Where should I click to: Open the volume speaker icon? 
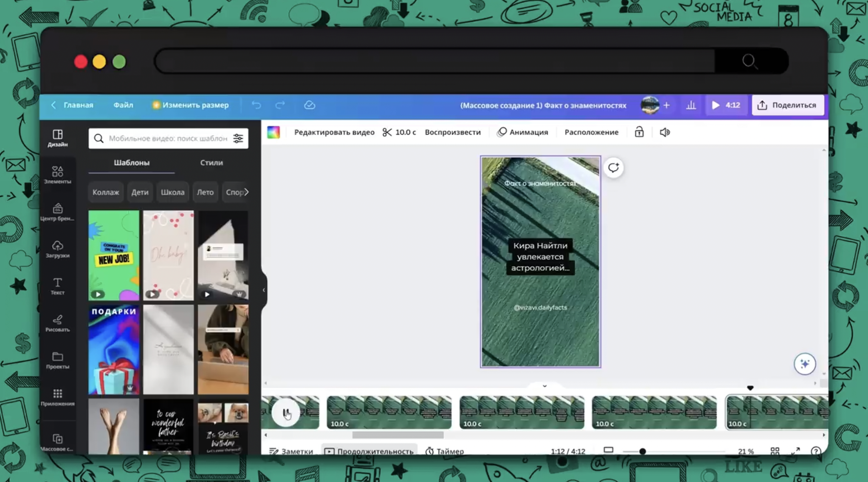coord(665,132)
